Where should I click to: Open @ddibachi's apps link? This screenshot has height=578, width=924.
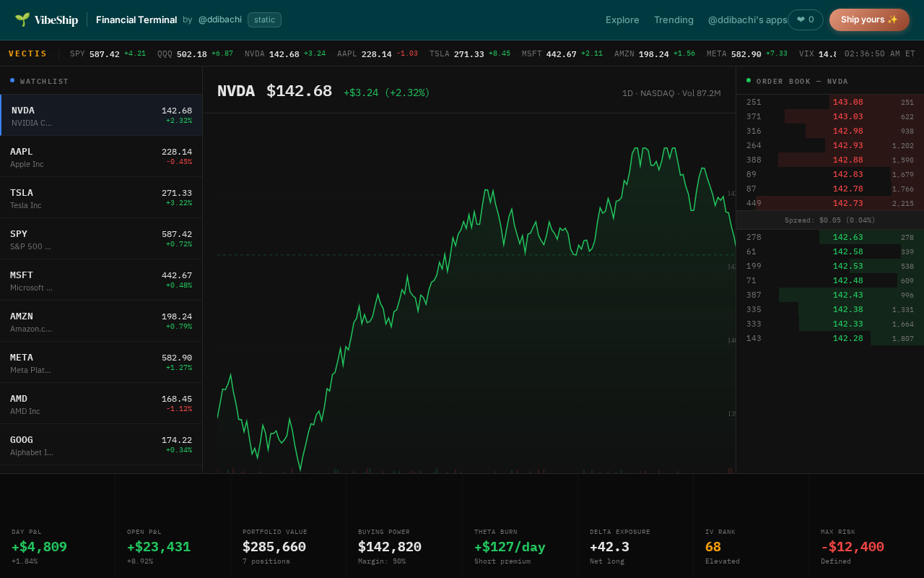(x=748, y=20)
